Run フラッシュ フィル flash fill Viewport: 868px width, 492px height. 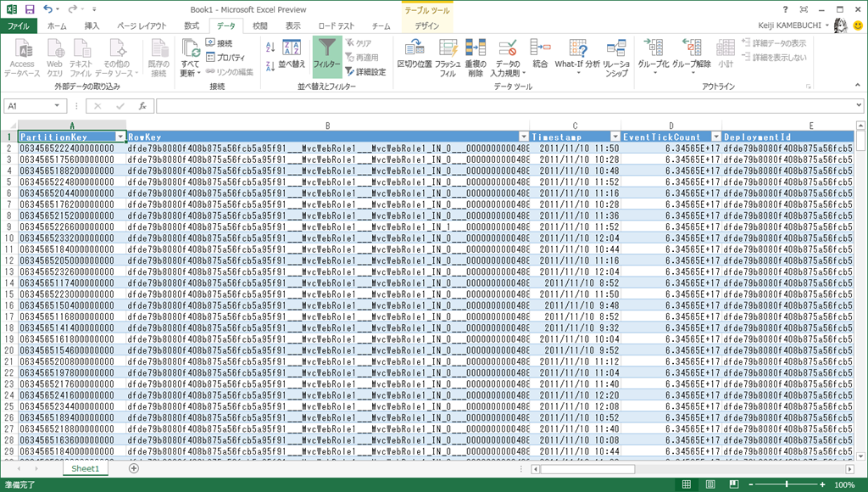point(448,53)
